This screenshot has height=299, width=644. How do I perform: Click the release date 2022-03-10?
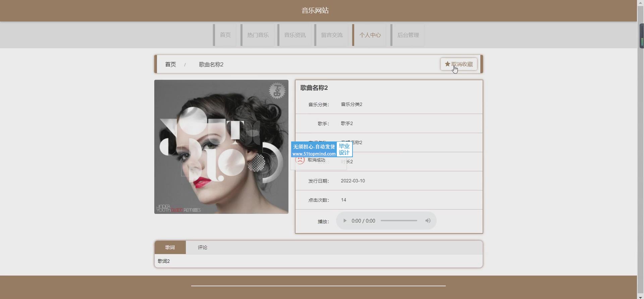click(353, 181)
